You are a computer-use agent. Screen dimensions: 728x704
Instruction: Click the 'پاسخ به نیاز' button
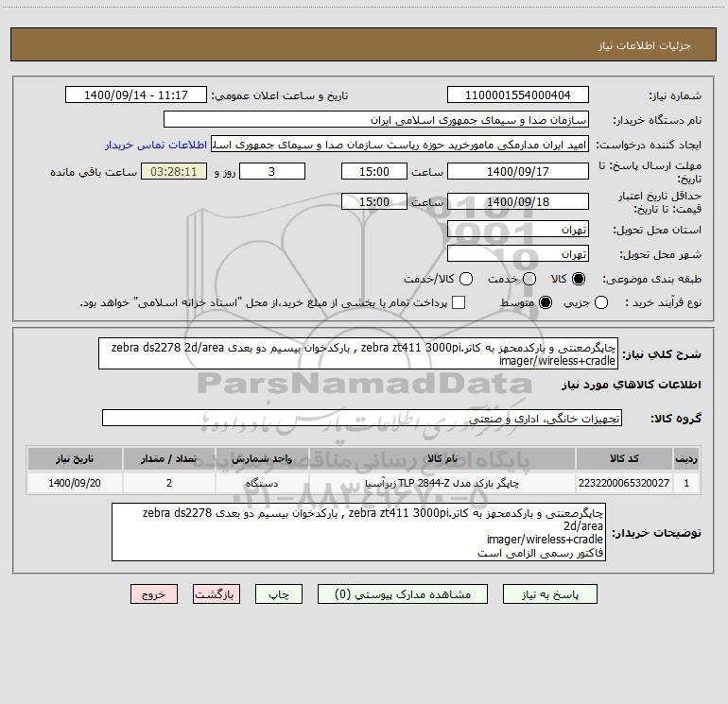click(x=550, y=594)
